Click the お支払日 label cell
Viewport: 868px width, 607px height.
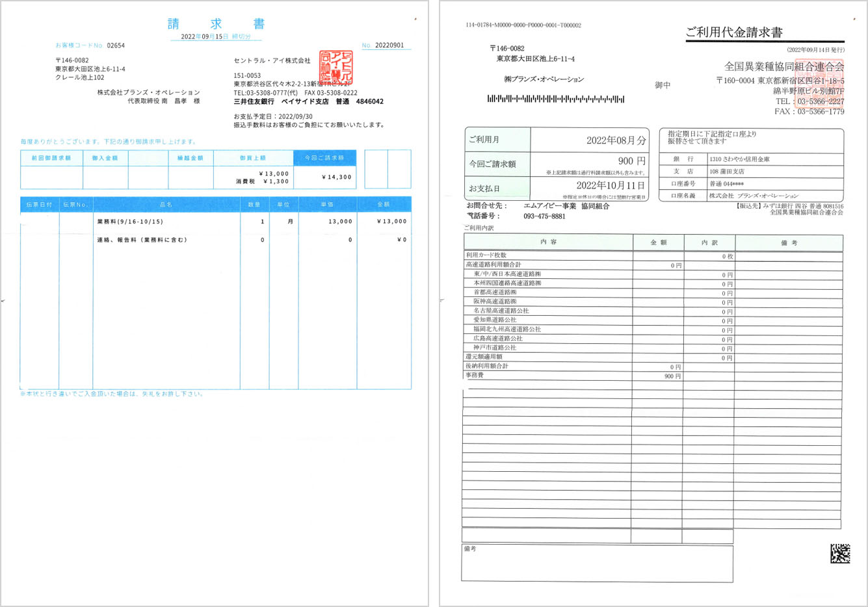point(497,188)
